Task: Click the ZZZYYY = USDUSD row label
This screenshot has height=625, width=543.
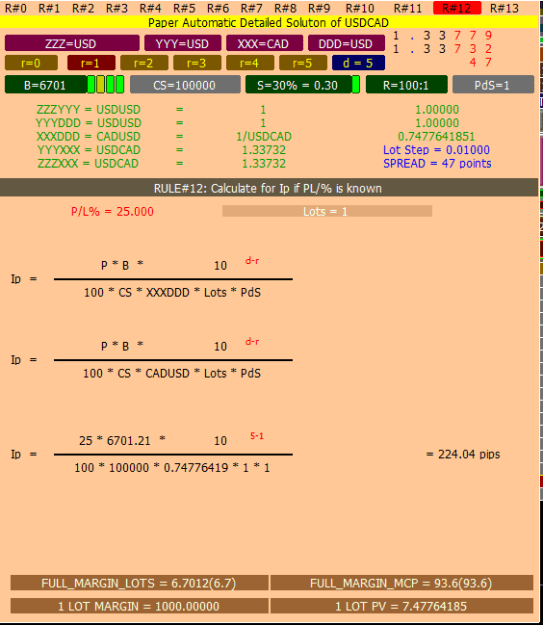Action: tap(89, 109)
